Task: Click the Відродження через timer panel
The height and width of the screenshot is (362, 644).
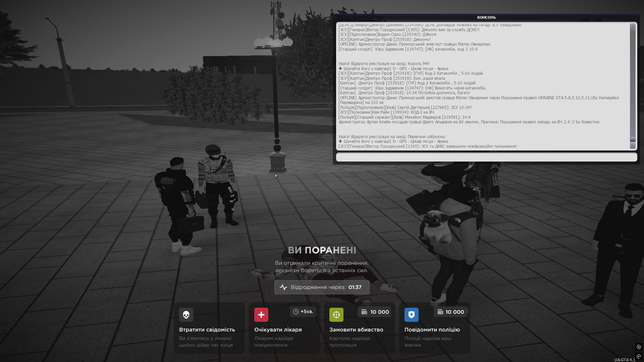Action: 322,287
